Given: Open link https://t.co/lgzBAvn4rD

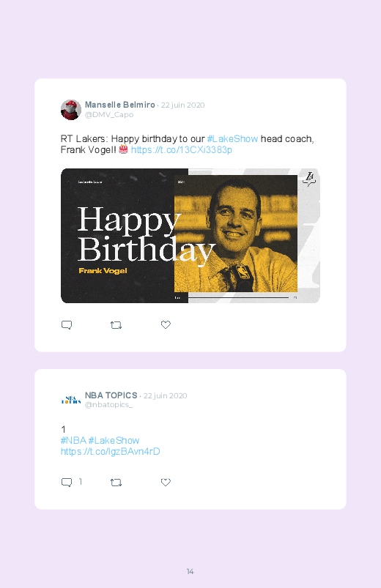Looking at the screenshot, I should [x=111, y=451].
